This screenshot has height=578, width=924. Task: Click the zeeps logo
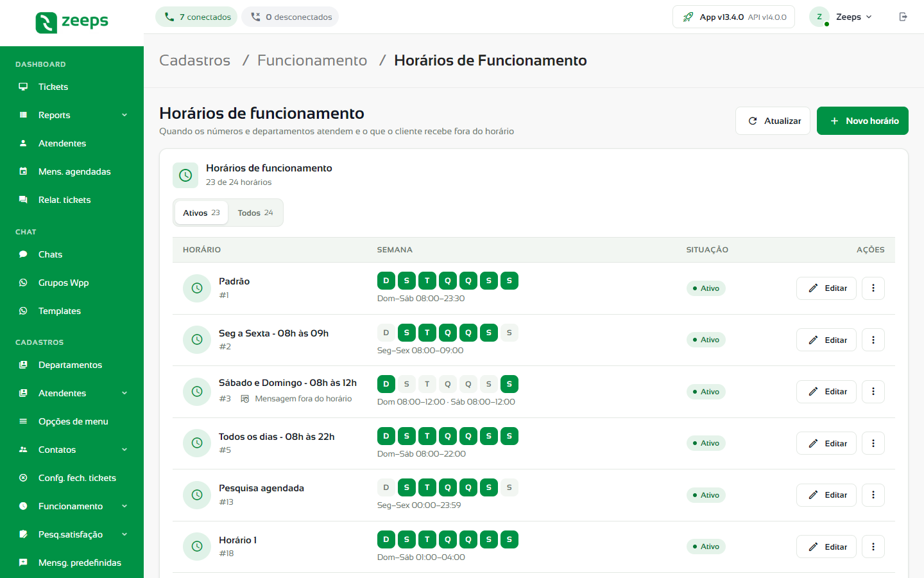(x=72, y=22)
